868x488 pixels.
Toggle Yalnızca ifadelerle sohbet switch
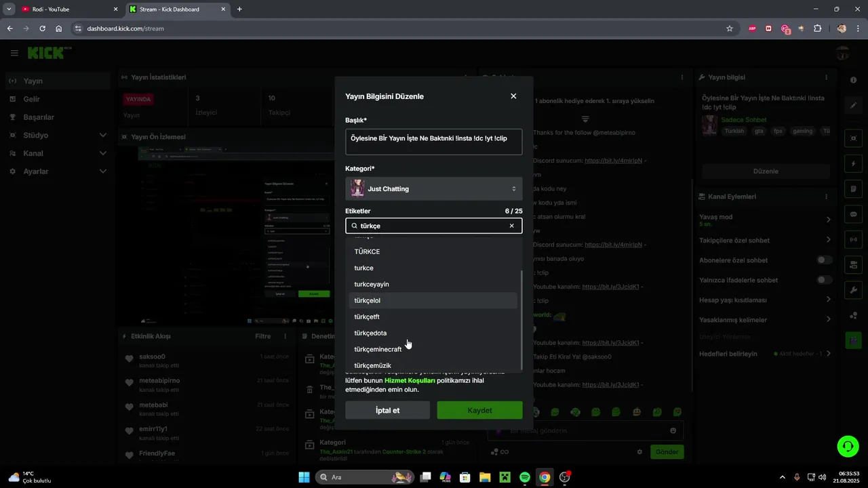[x=824, y=280]
